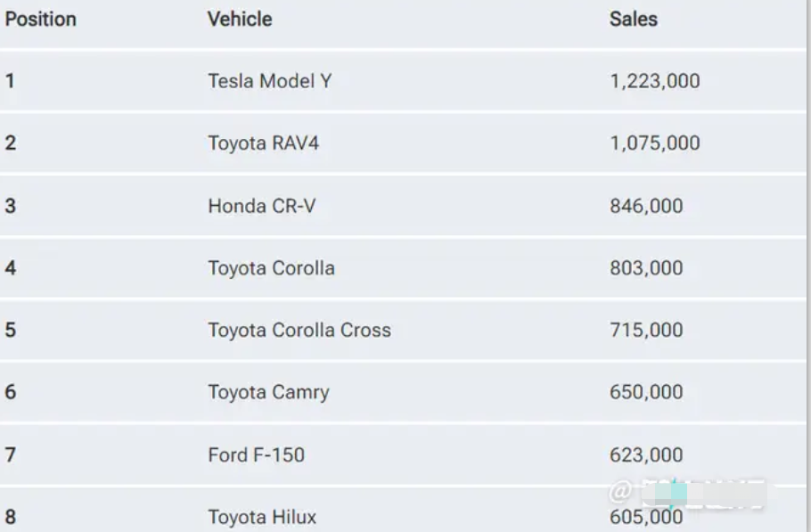Select the 803,000 sales figure
The width and height of the screenshot is (811, 532).
[645, 268]
